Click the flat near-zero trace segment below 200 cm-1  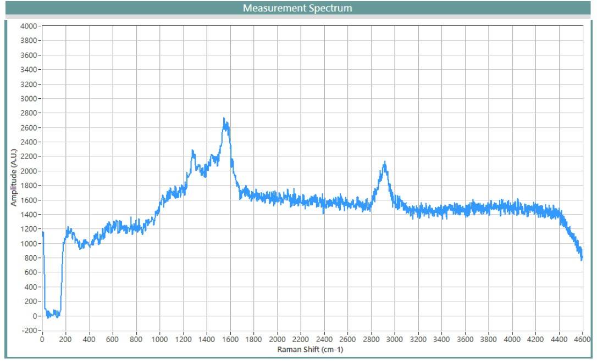[52, 315]
